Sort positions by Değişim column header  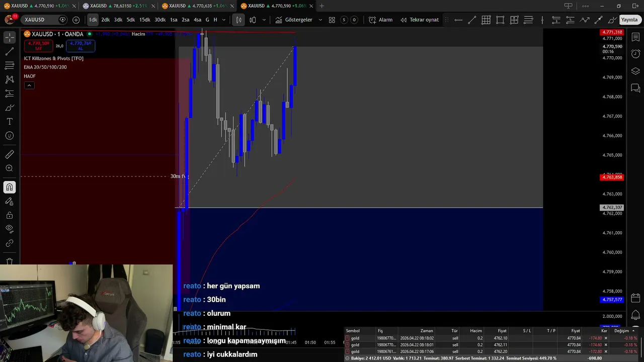pyautogui.click(x=621, y=331)
